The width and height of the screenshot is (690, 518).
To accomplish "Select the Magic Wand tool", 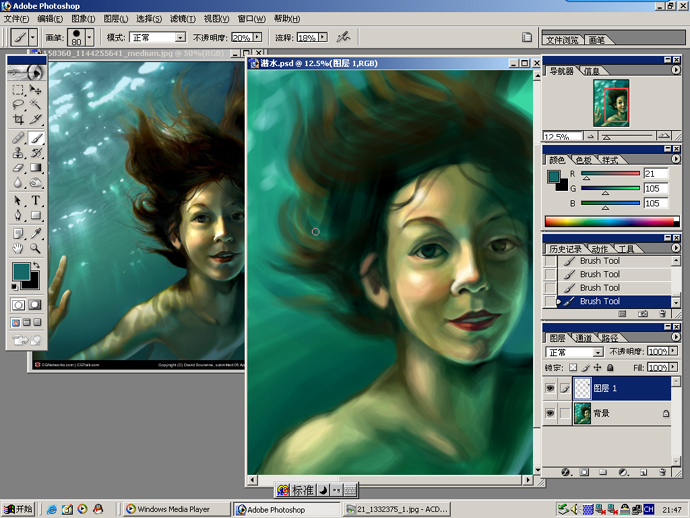I will [35, 104].
